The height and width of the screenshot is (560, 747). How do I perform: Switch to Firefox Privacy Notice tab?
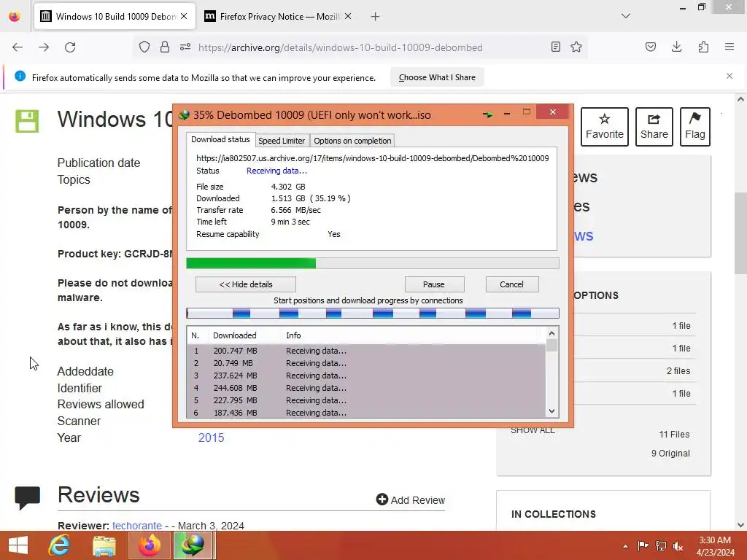279,17
